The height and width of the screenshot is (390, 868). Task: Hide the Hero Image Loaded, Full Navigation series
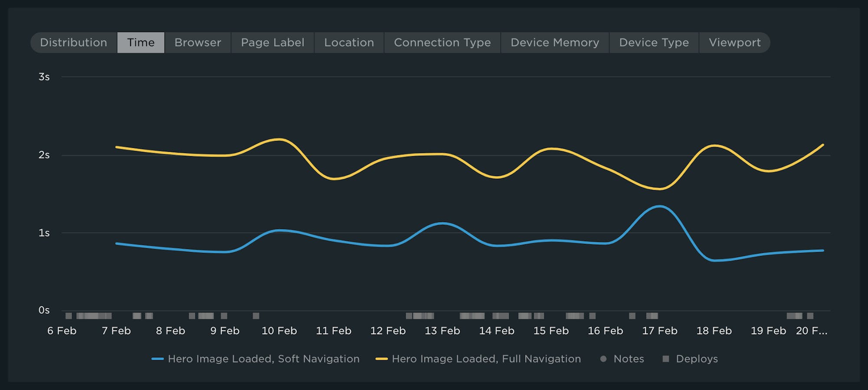pyautogui.click(x=486, y=359)
